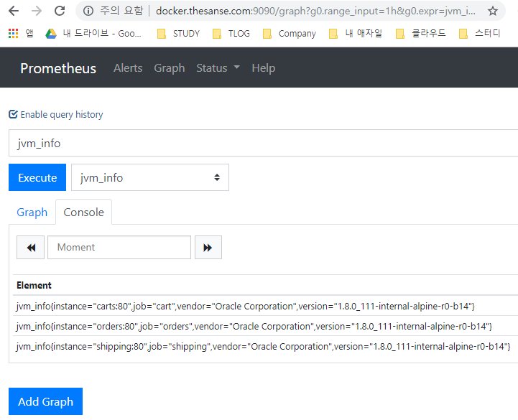Viewport: 518px width, 420px height.
Task: Open the jvm_info metric dropdown
Action: coord(149,177)
